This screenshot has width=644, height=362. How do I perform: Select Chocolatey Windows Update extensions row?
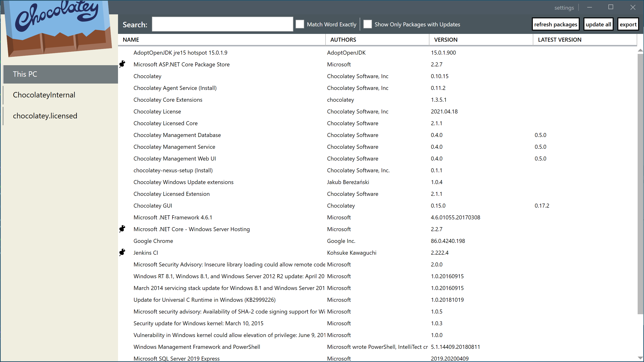click(378, 182)
